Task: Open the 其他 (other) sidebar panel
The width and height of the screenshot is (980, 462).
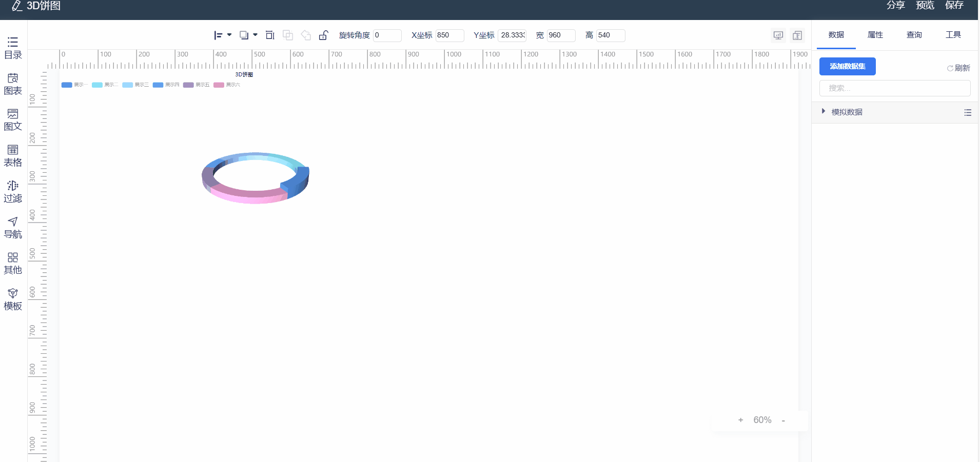Action: pos(13,264)
